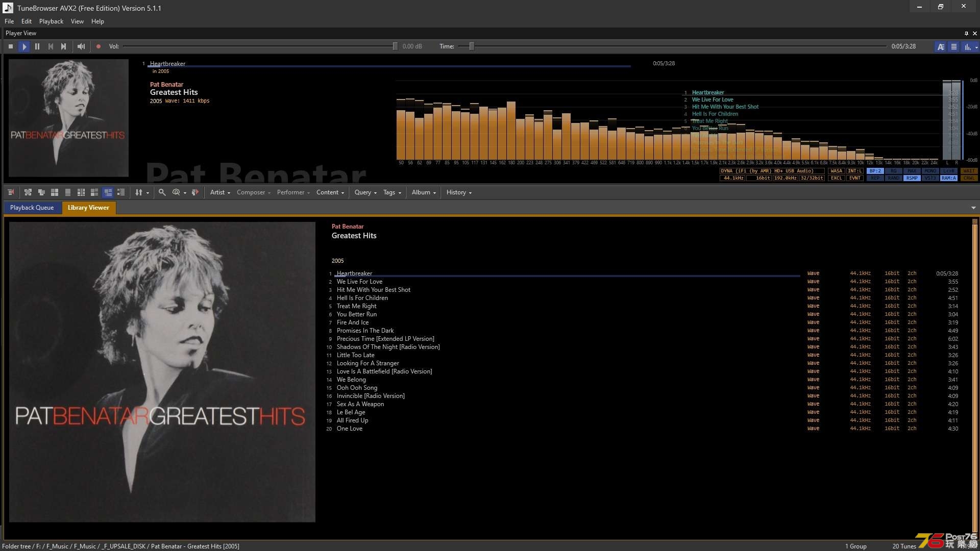Click the collapse tiles icon in library toolbar
980x551 pixels.
point(41,192)
